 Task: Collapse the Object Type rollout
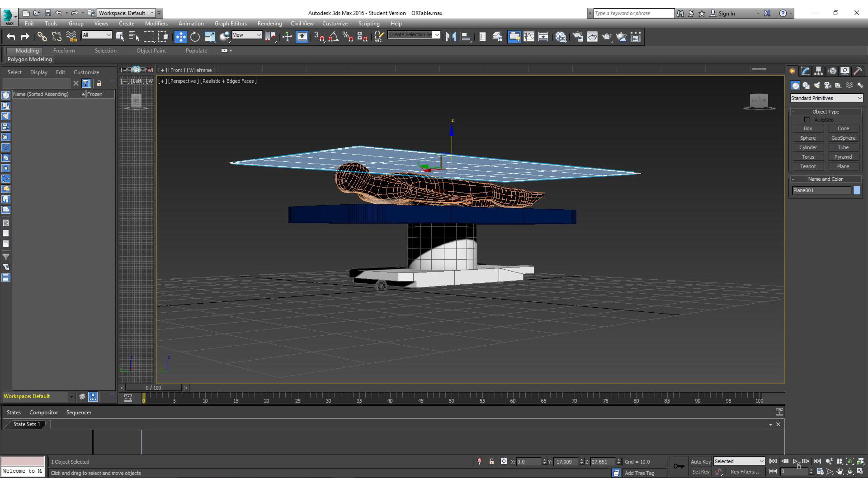[825, 111]
